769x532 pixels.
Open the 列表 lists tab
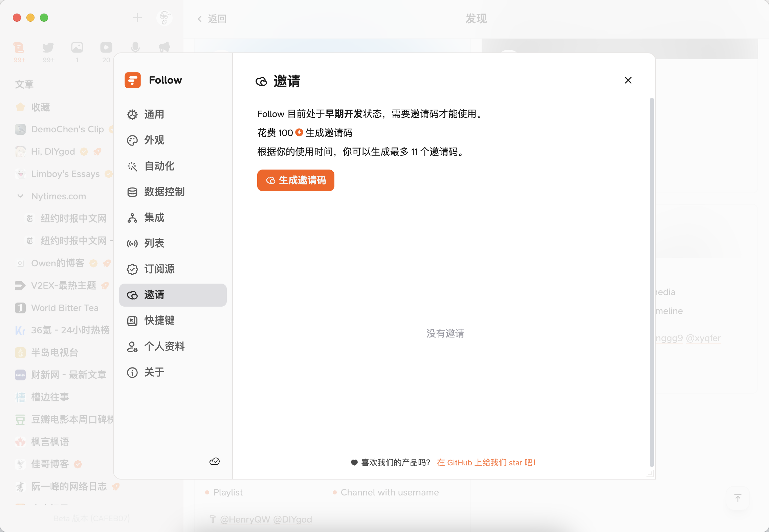tap(173, 243)
